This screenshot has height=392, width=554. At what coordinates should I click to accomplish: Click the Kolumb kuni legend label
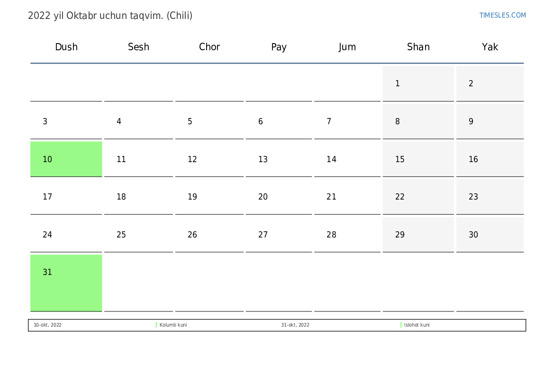point(173,325)
